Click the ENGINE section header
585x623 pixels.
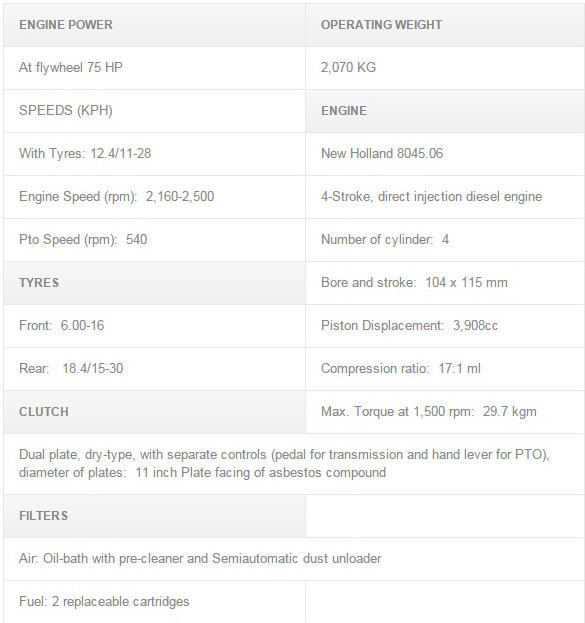point(445,111)
